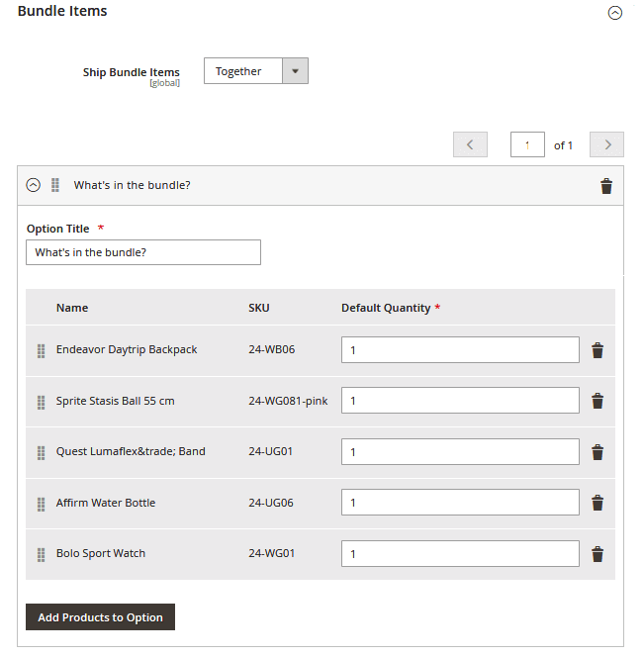The width and height of the screenshot is (644, 657).
Task: Collapse the Bundle Items section
Action: click(x=615, y=13)
